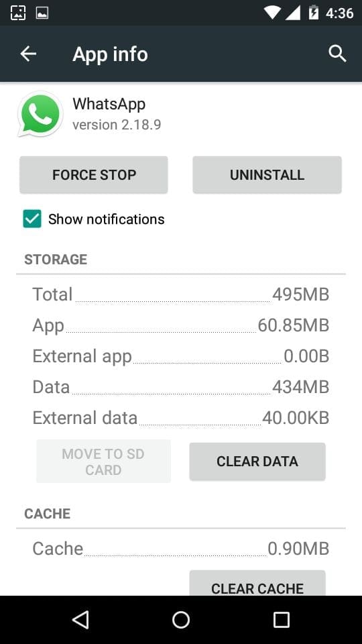Open recent apps with the square button
The width and height of the screenshot is (362, 644).
(x=281, y=620)
